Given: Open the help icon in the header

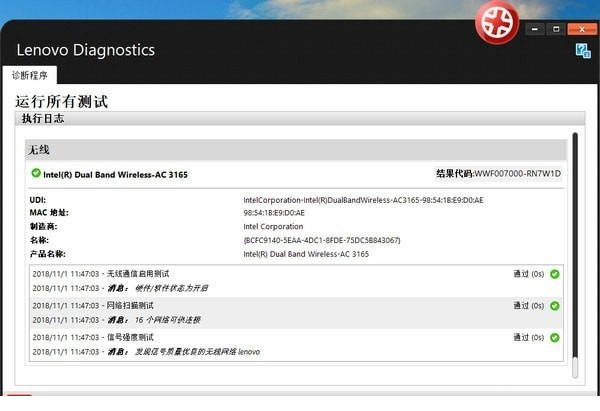Looking at the screenshot, I should (x=583, y=51).
